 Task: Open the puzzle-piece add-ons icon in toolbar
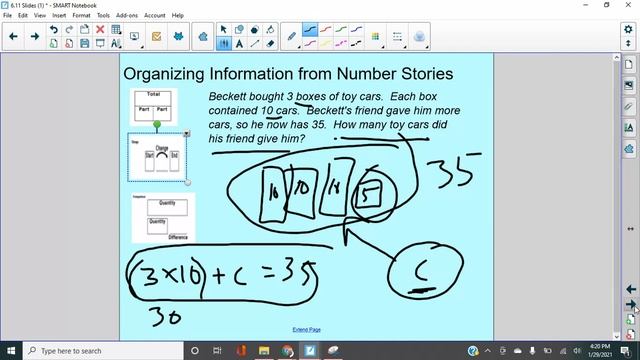[x=203, y=37]
